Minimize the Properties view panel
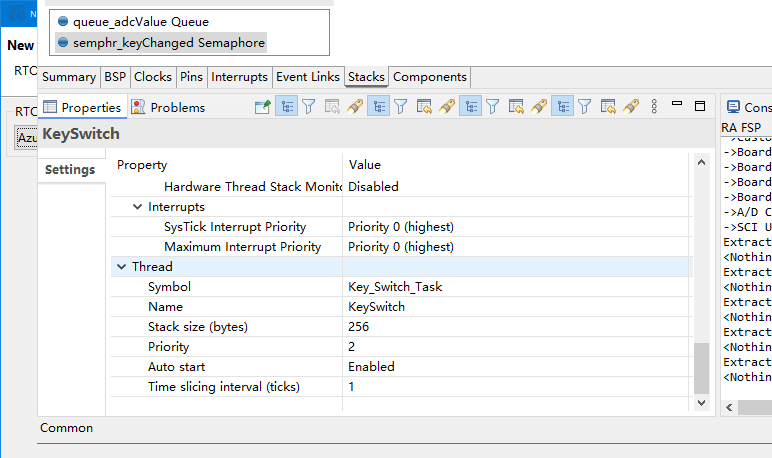The image size is (772, 458). (x=677, y=103)
